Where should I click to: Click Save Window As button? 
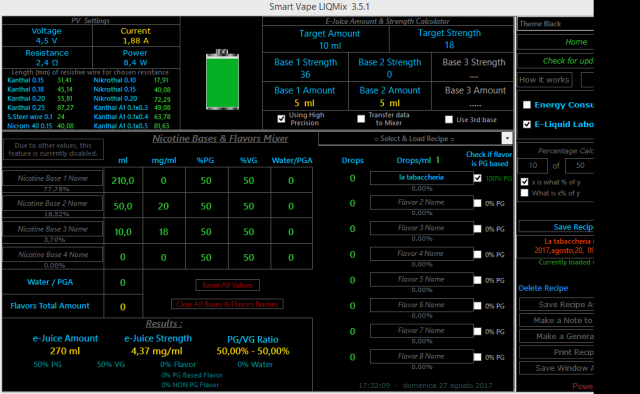[556, 368]
